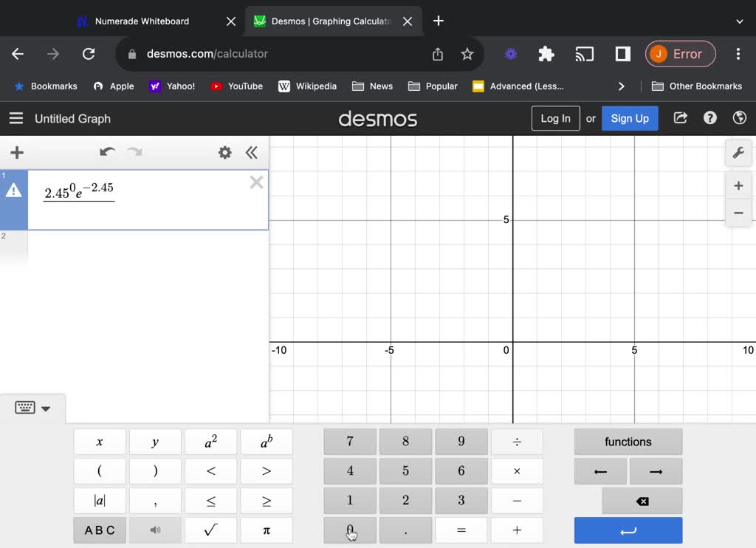Click the Share Graph icon

click(681, 118)
